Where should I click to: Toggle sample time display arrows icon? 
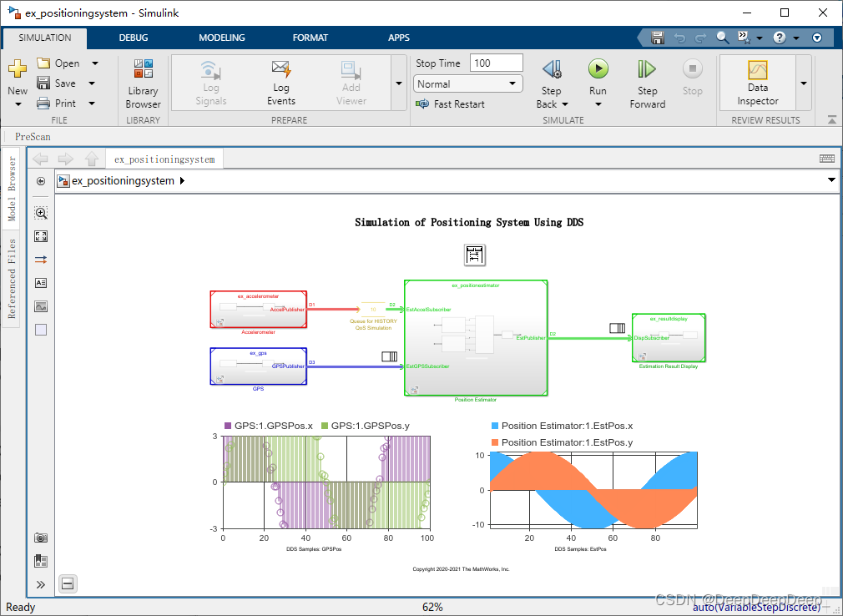[41, 260]
